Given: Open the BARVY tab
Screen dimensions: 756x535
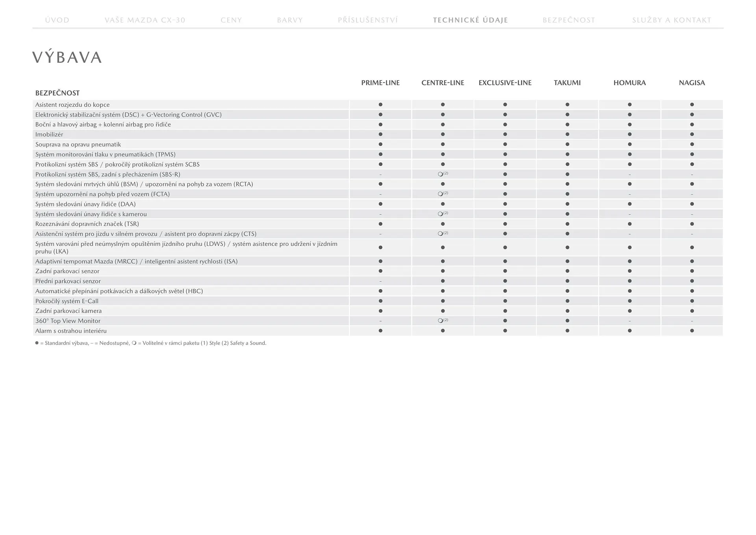Looking at the screenshot, I should (290, 20).
